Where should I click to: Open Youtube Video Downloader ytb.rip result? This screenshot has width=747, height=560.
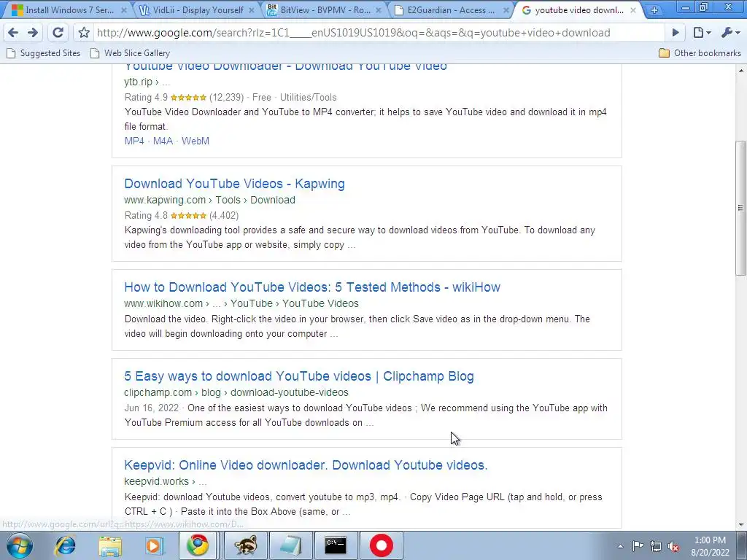[x=286, y=66]
